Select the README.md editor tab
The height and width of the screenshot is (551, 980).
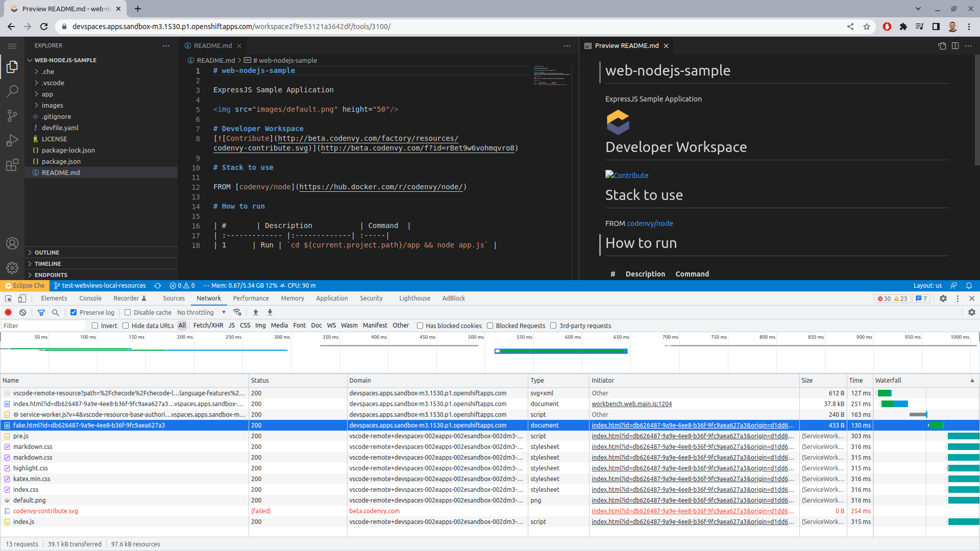click(213, 46)
